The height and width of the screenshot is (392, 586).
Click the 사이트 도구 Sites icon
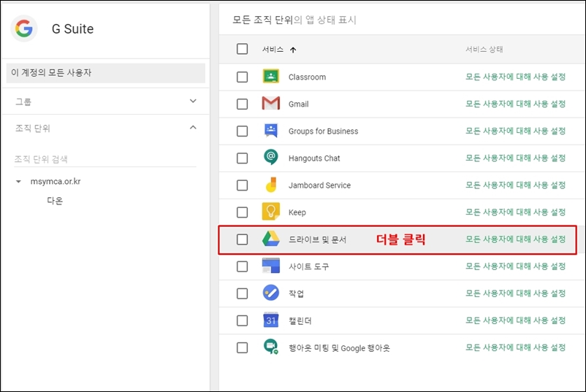pos(271,266)
